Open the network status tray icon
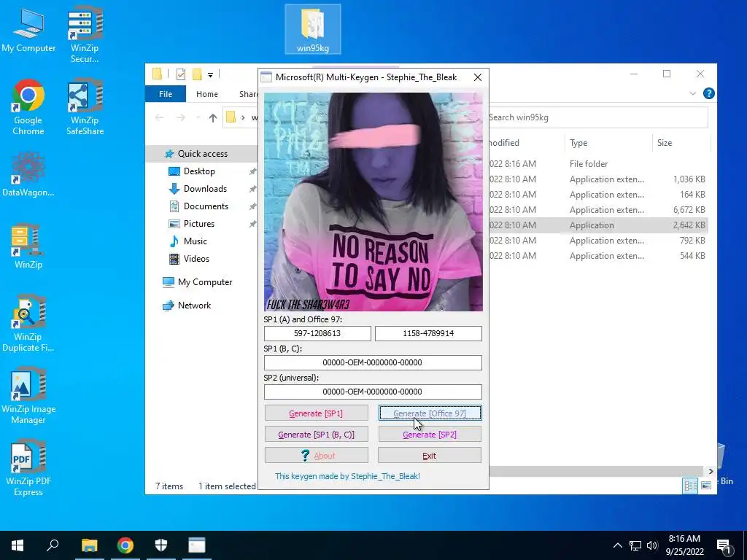747x560 pixels. tap(635, 545)
